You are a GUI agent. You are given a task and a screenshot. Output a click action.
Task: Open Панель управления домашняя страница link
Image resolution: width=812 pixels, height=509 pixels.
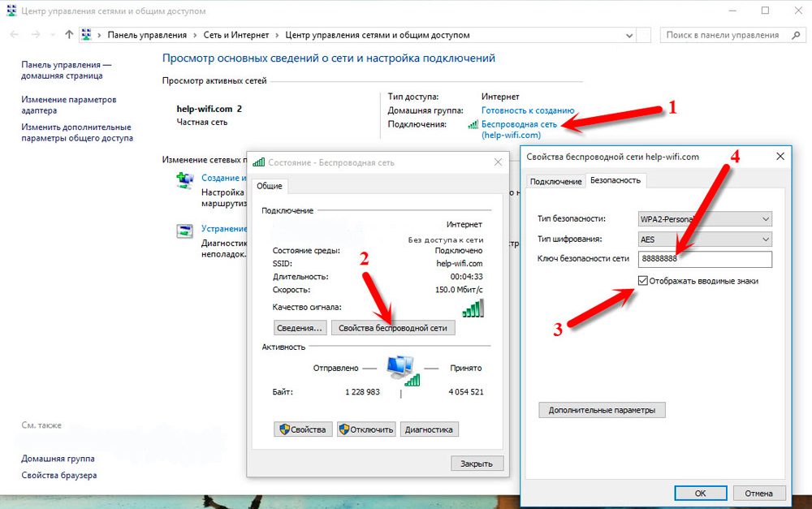[67, 70]
